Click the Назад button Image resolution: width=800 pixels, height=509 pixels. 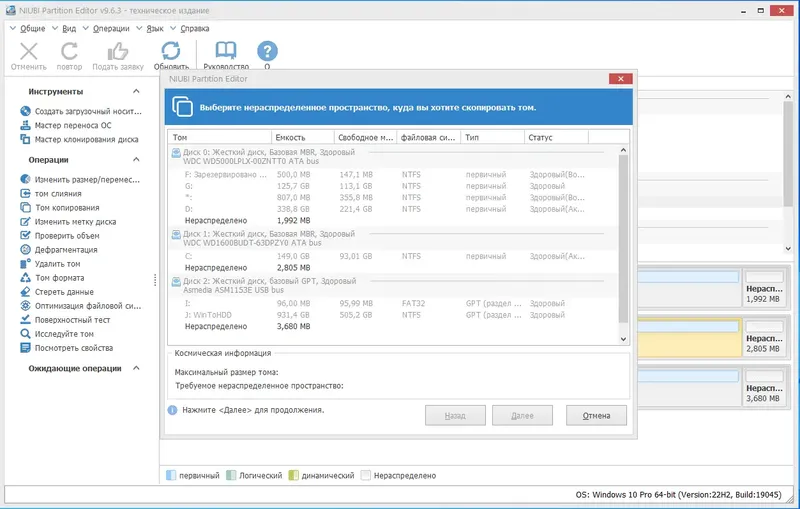point(455,416)
